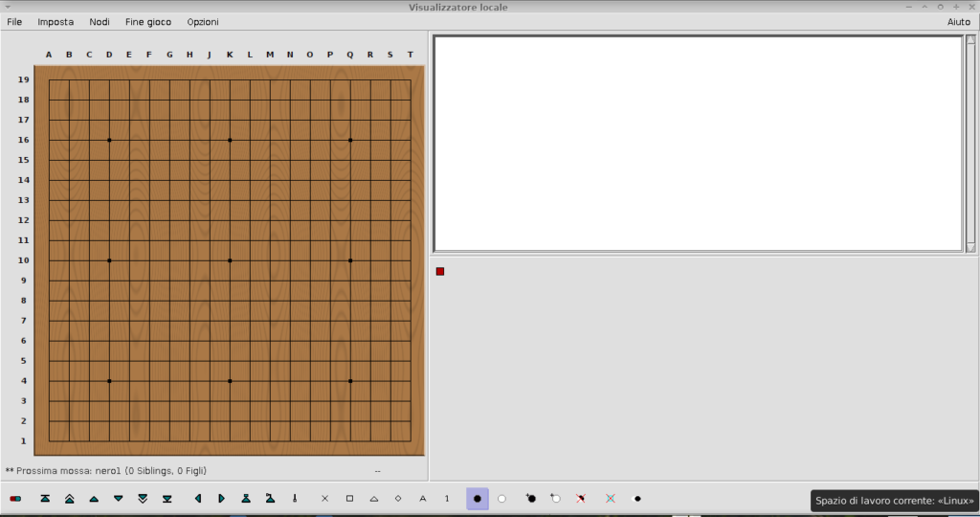This screenshot has width=980, height=517.
Task: Open the Aiuto help menu
Action: tap(958, 21)
